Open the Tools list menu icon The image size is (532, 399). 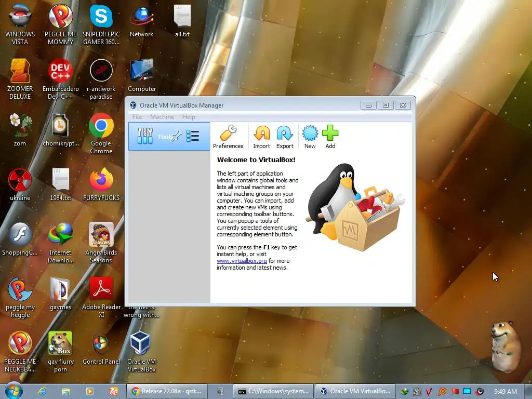point(193,136)
